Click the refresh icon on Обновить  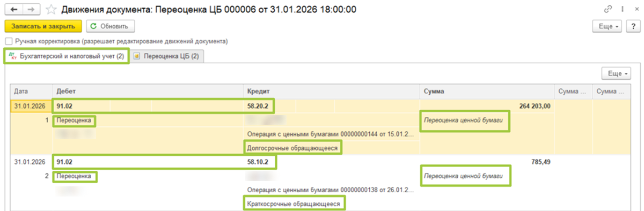point(93,26)
